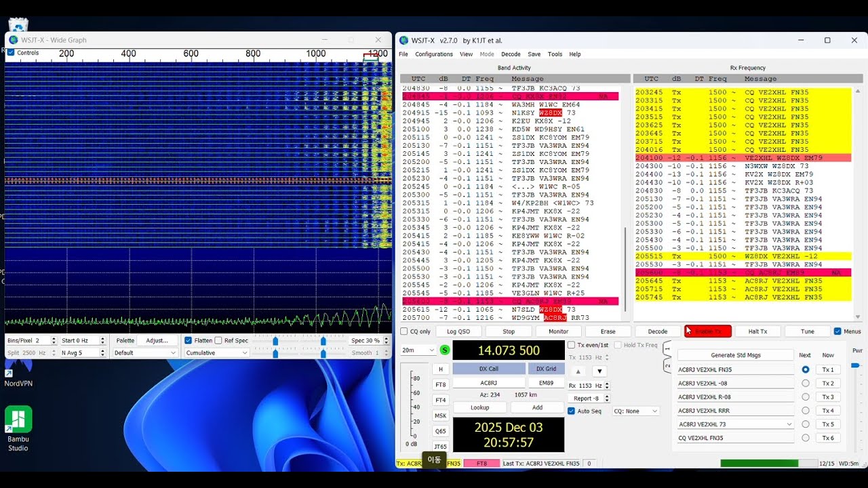Open the 20m band dropdown
Viewport: 868px width, 488px height.
point(418,350)
